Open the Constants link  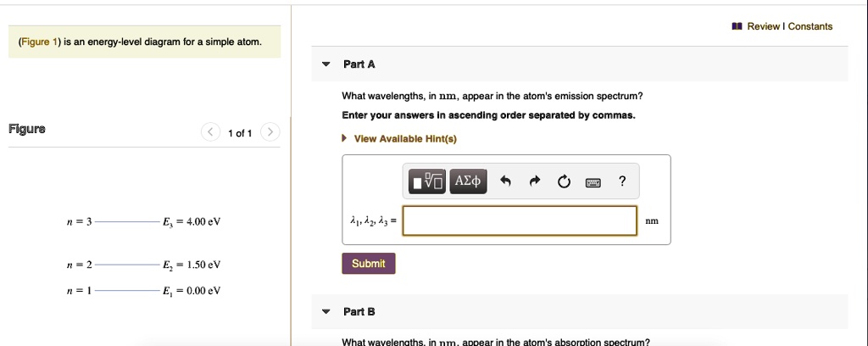[810, 26]
